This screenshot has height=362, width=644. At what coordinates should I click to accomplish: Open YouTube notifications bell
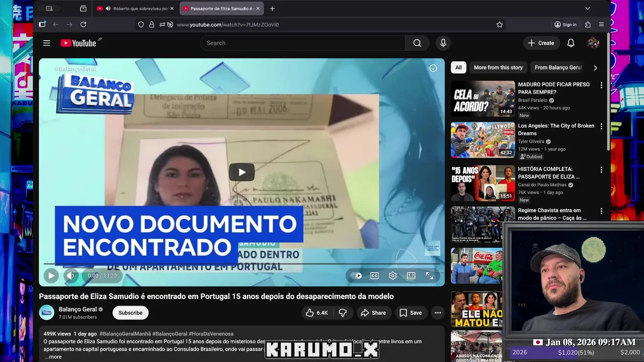pyautogui.click(x=571, y=43)
